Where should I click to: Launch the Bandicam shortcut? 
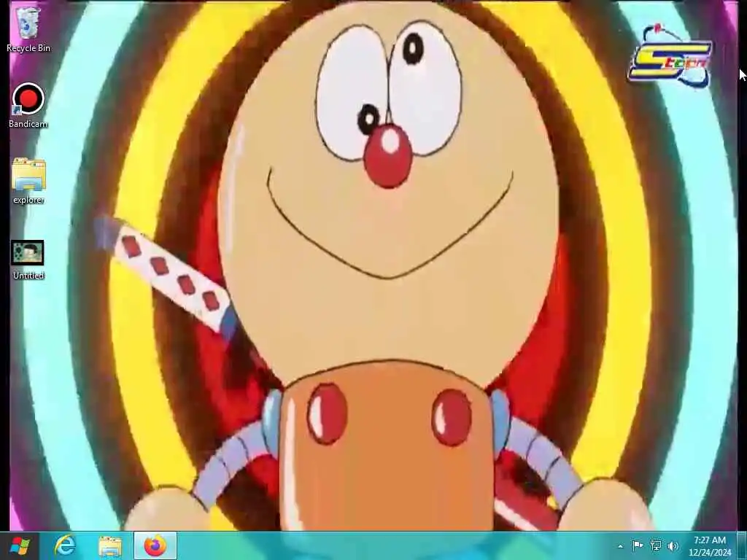click(x=28, y=106)
